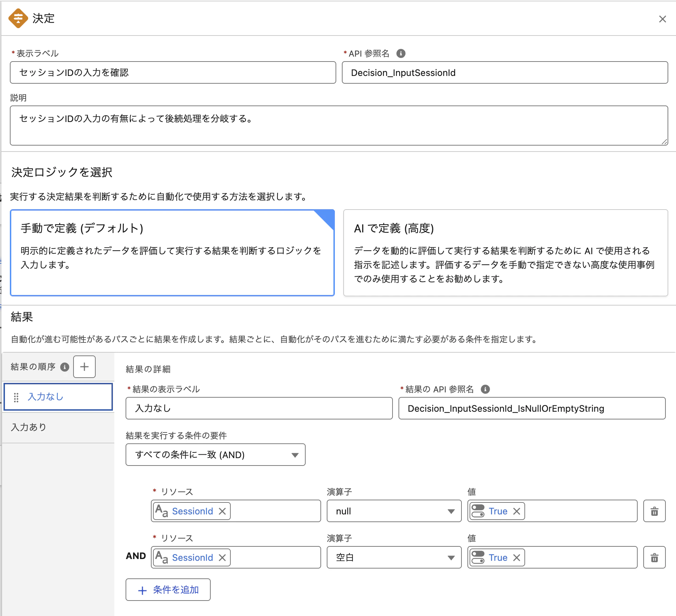The image size is (676, 616).
Task: Click the 説明 textarea resize grip
Action: pos(664,141)
